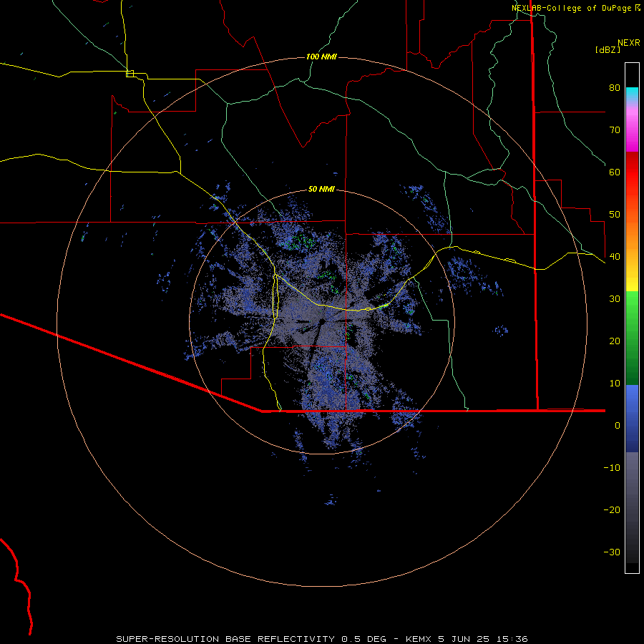Click the 15:36 timestamp in the caption
The image size is (644, 644).
click(x=511, y=639)
